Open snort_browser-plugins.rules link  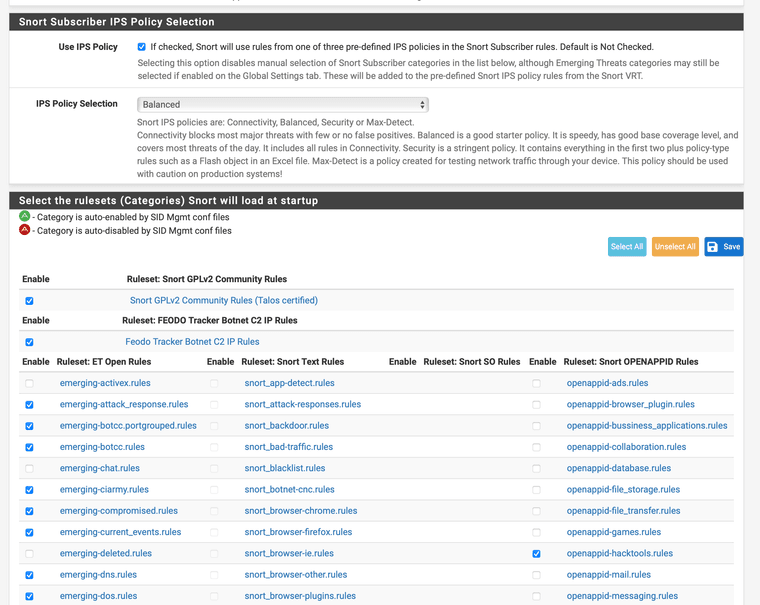pos(300,596)
